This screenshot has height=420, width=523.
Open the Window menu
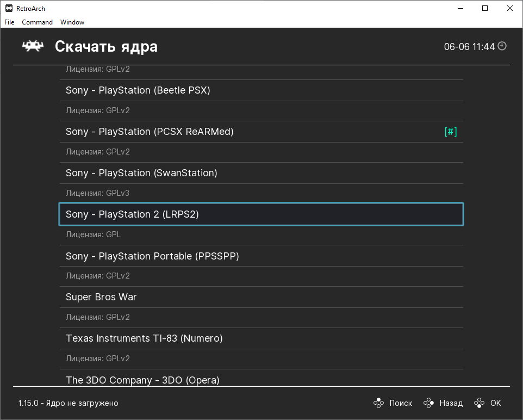pyautogui.click(x=72, y=22)
